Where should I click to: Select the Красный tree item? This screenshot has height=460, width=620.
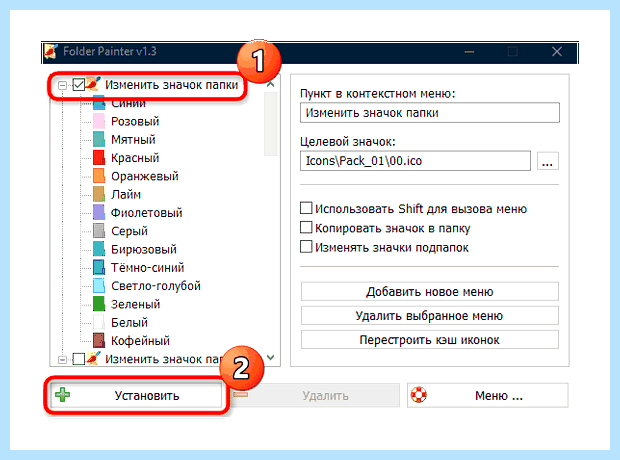(x=135, y=158)
